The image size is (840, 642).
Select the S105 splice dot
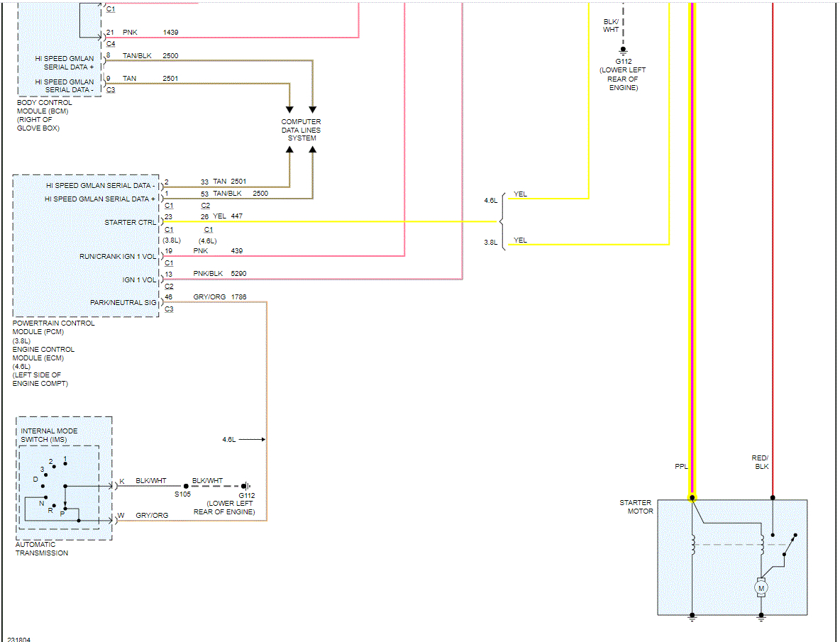point(186,486)
